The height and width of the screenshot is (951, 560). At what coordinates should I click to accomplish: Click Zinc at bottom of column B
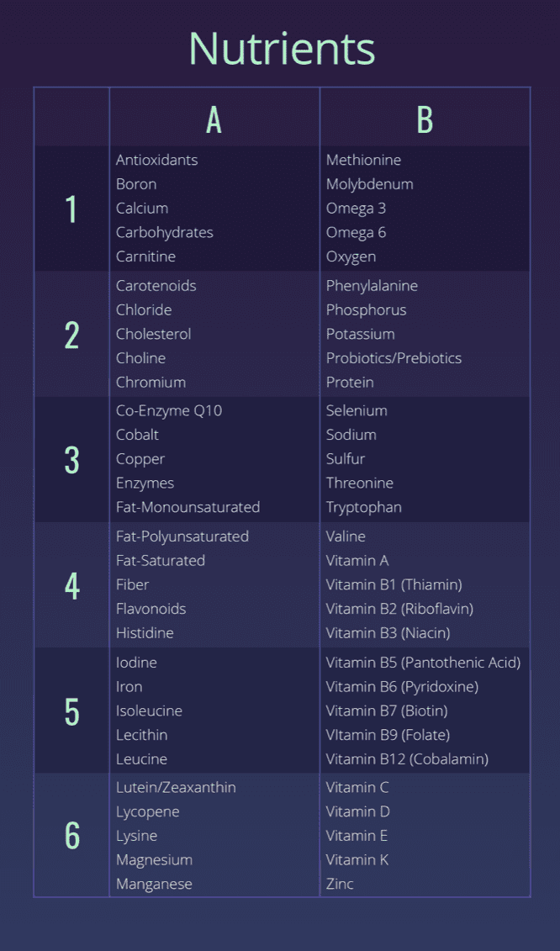point(340,885)
